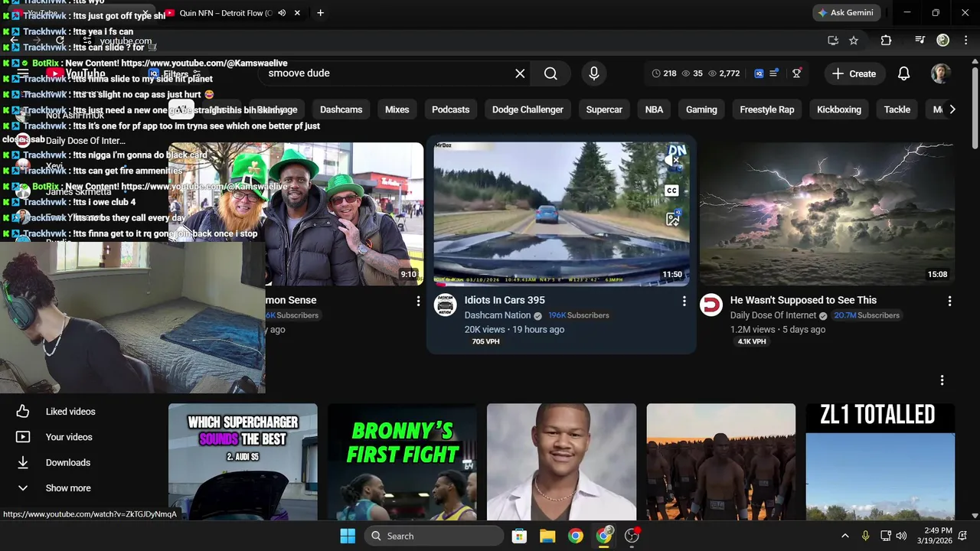The width and height of the screenshot is (980, 551).
Task: Open the Which Supercharger Sounds Best short
Action: pyautogui.click(x=243, y=461)
